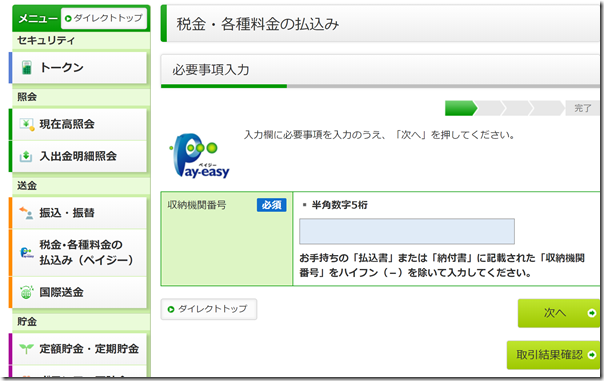
Task: Click the 半角数字5桁 hint text
Action: 339,205
